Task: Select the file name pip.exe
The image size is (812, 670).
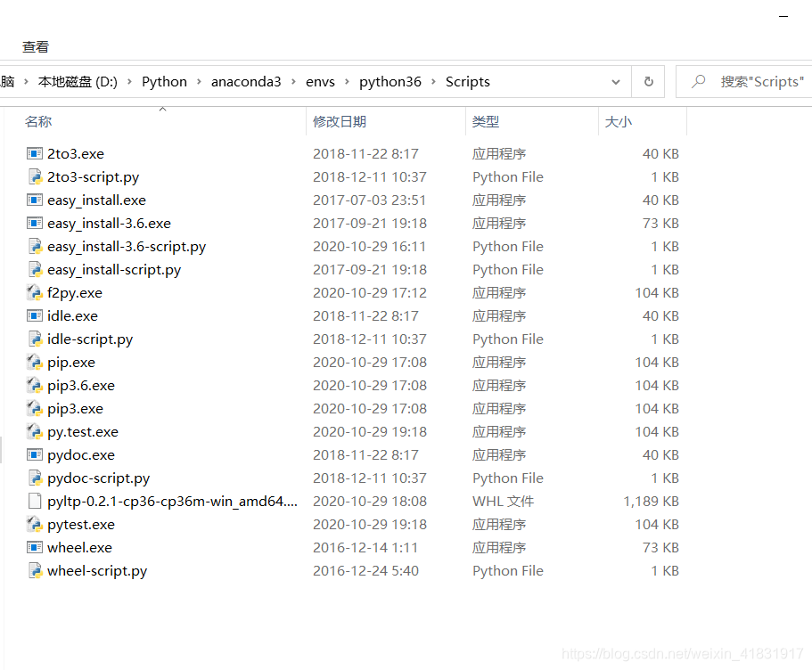Action: point(71,363)
